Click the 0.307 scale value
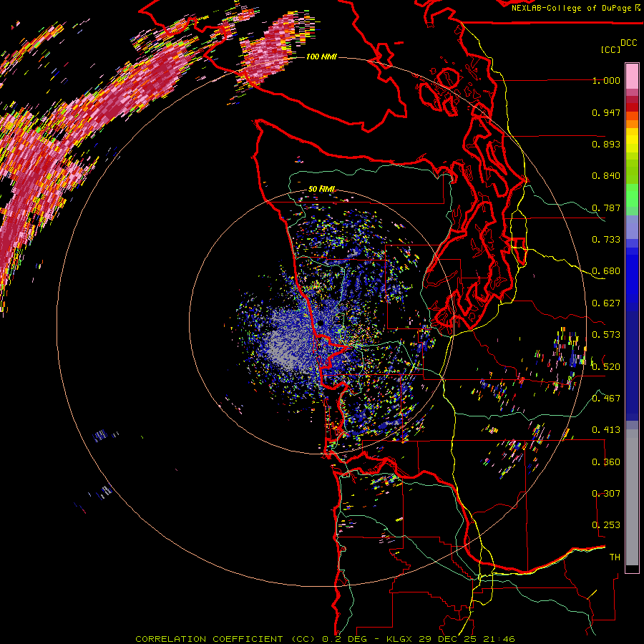The width and height of the screenshot is (644, 644). [606, 493]
